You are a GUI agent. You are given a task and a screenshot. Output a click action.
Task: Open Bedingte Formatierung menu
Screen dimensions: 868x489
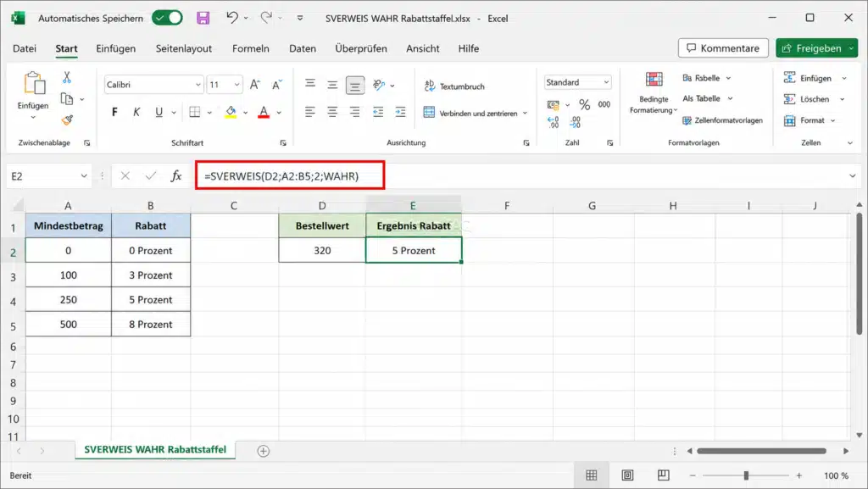tap(654, 93)
